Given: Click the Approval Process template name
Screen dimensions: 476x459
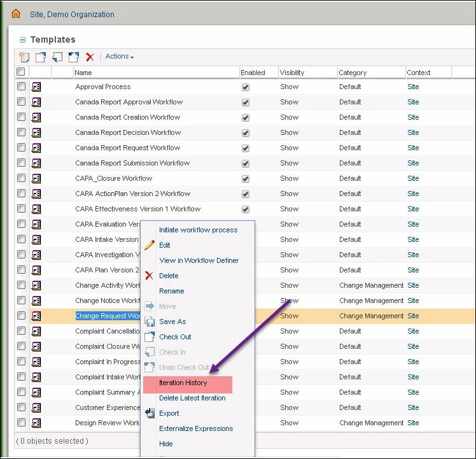Looking at the screenshot, I should [103, 87].
